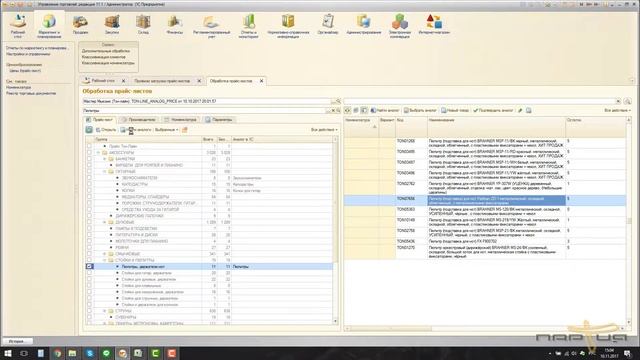Click the Task View taskbar icon
Viewport: 640px width, 360px height.
pyautogui.click(x=24, y=353)
